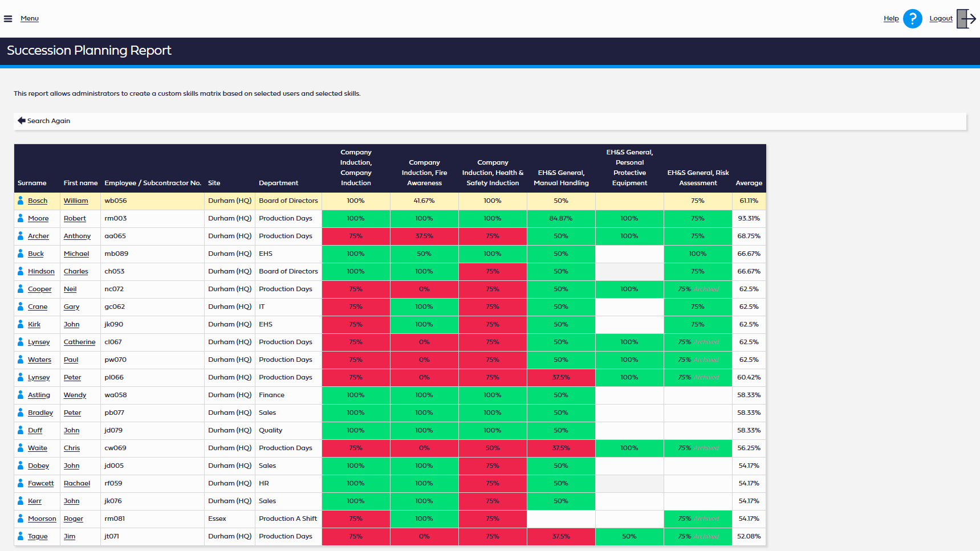Click the Help link text

(891, 19)
